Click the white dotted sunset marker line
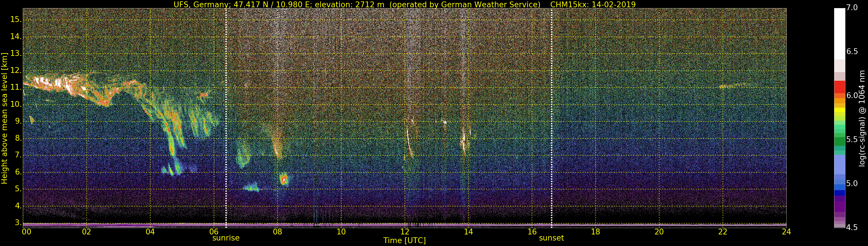Viewport: 868px width, 246px height. coord(551,118)
